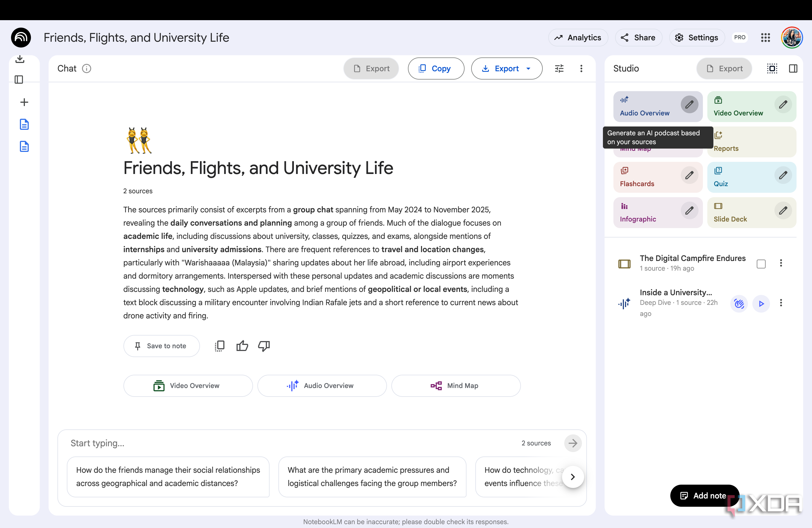Click the Save to note button

pos(161,346)
